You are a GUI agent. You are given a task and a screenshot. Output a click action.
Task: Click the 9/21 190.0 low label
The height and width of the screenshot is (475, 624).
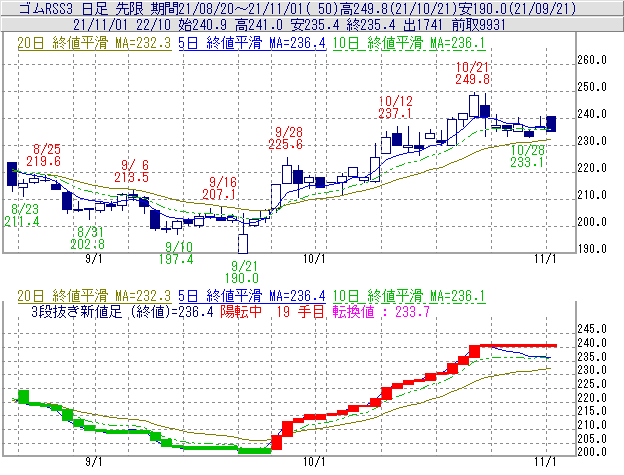point(242,272)
